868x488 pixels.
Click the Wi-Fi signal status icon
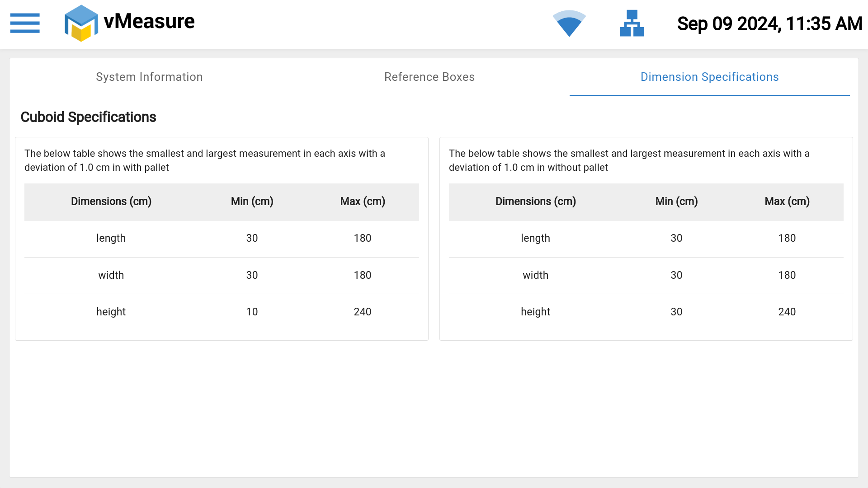(x=569, y=23)
